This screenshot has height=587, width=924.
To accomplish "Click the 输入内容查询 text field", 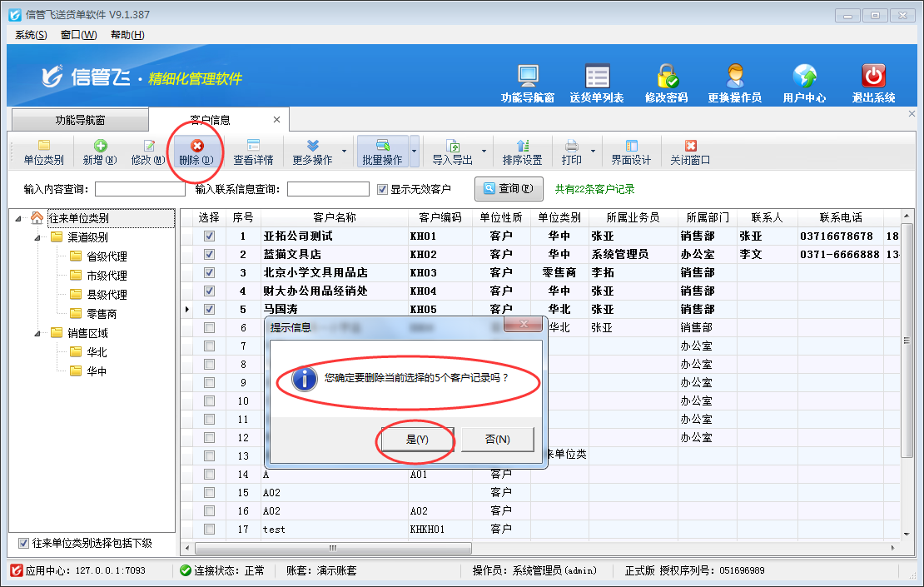I will pos(140,189).
